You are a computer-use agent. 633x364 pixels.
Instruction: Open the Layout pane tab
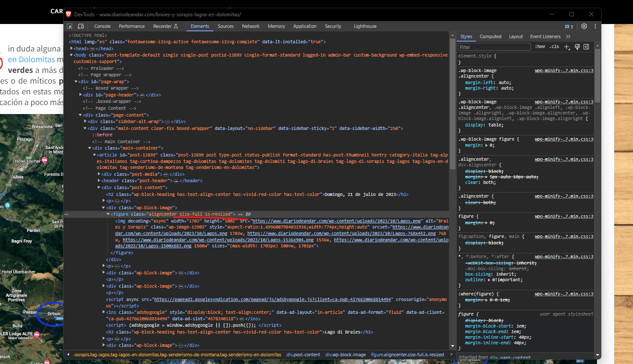pos(516,36)
